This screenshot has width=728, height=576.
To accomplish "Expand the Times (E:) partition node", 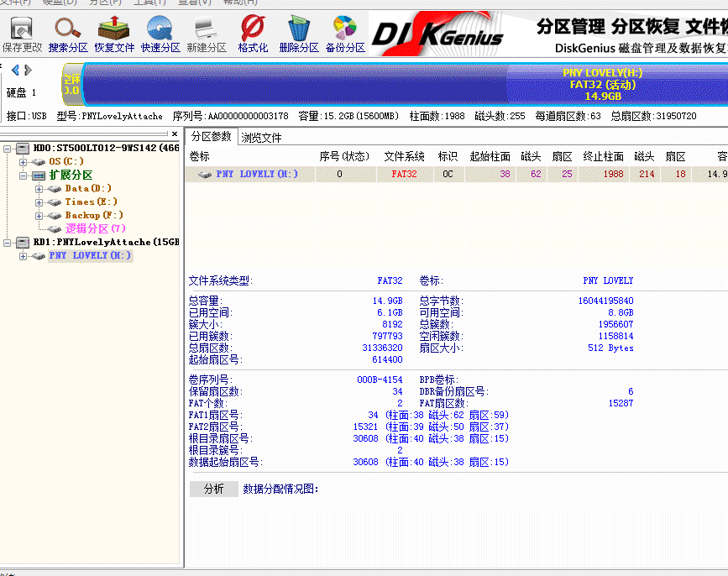I will tap(39, 202).
